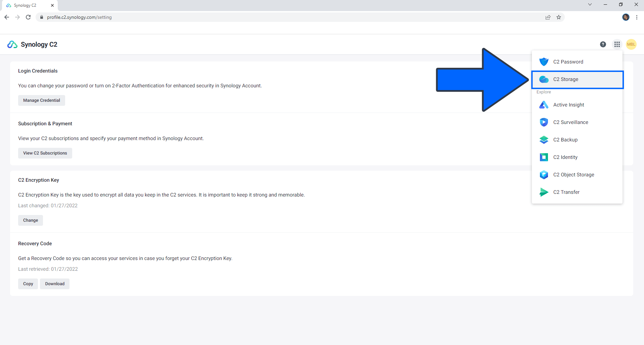Open the Chrome profile avatar
The width and height of the screenshot is (644, 345).
tap(626, 17)
